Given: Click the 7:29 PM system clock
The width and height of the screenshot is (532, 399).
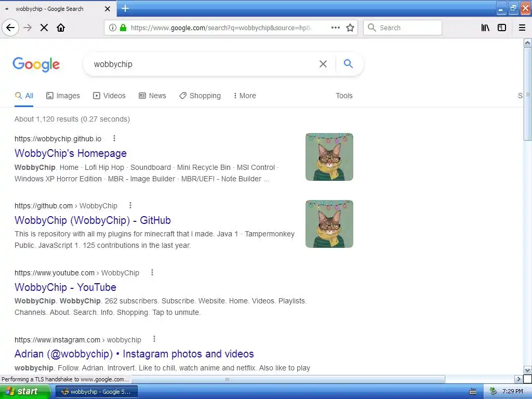Looking at the screenshot, I should click(512, 392).
